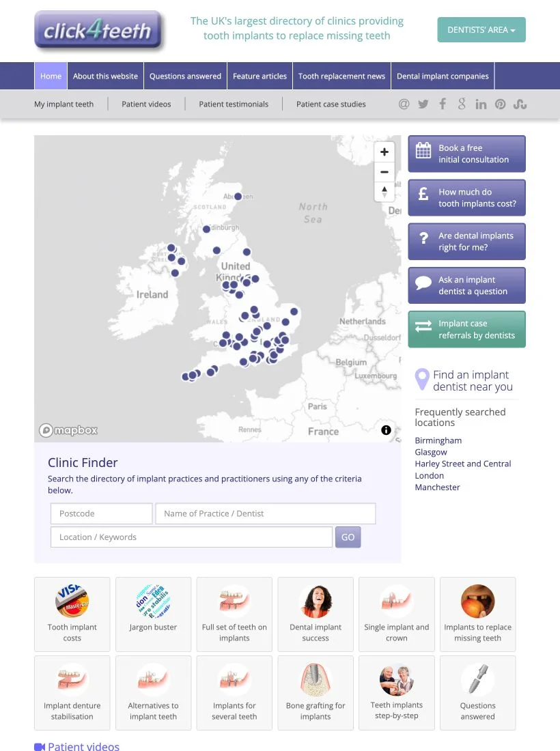Viewport: 560px width, 751px height.
Task: Zoom out on the map
Action: click(384, 172)
